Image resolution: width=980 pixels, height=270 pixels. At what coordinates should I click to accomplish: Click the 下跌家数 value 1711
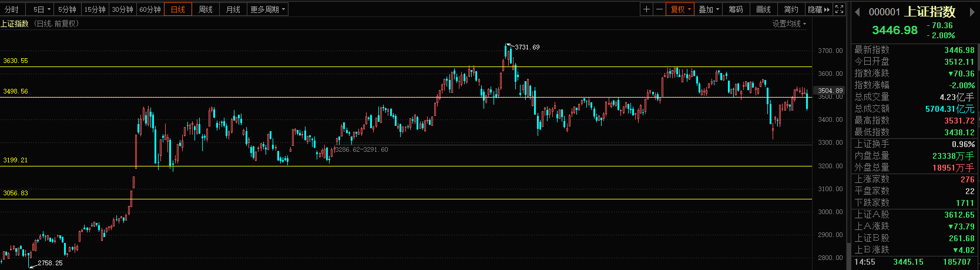click(x=965, y=203)
